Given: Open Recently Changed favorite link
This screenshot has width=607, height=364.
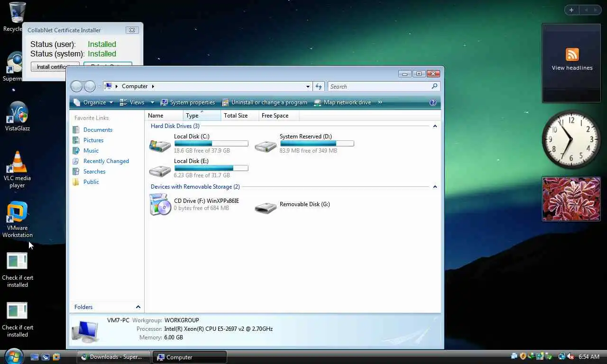Looking at the screenshot, I should point(106,161).
